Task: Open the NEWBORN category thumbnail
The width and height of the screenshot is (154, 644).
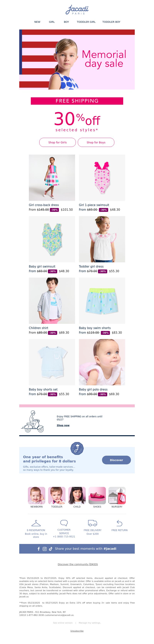Action: point(36,495)
